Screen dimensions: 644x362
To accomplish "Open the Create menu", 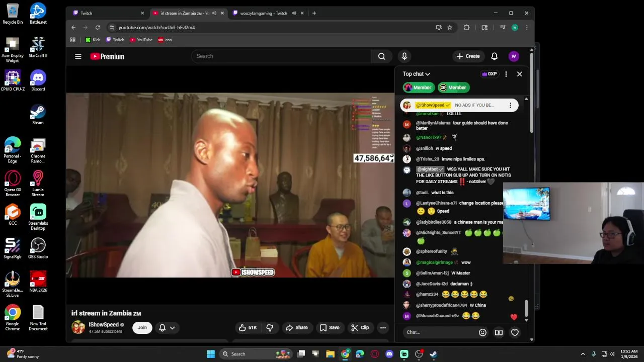I will [468, 56].
